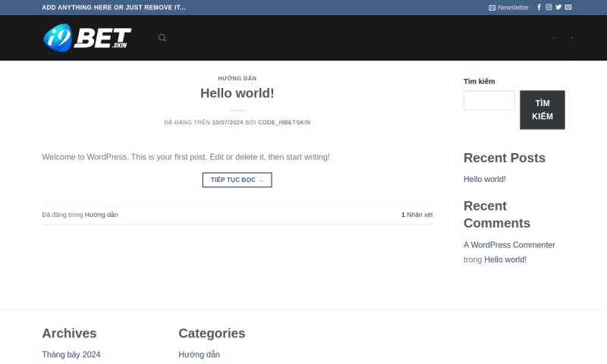607x364 pixels.
Task: Open Hướng dẫn link in post footer
Action: pyautogui.click(x=101, y=215)
